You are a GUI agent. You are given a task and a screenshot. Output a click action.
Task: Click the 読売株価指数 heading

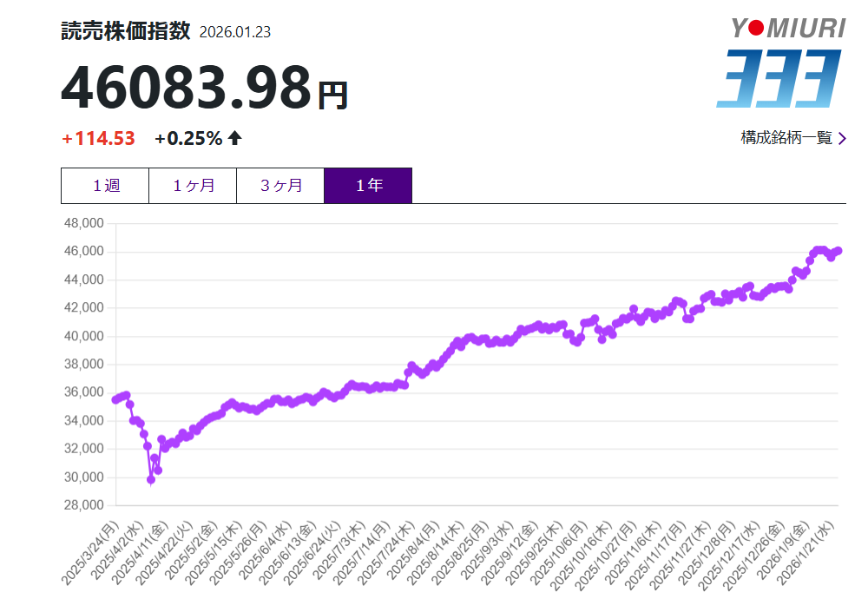(x=125, y=31)
